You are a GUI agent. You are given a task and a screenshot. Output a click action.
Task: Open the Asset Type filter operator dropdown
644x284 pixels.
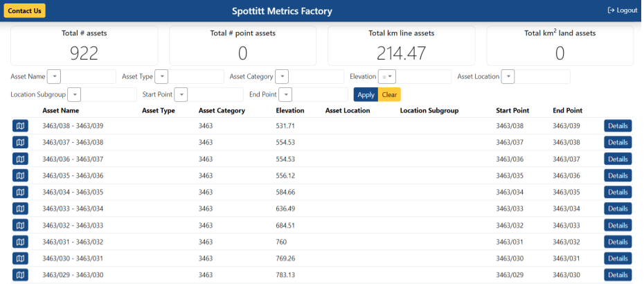click(161, 77)
